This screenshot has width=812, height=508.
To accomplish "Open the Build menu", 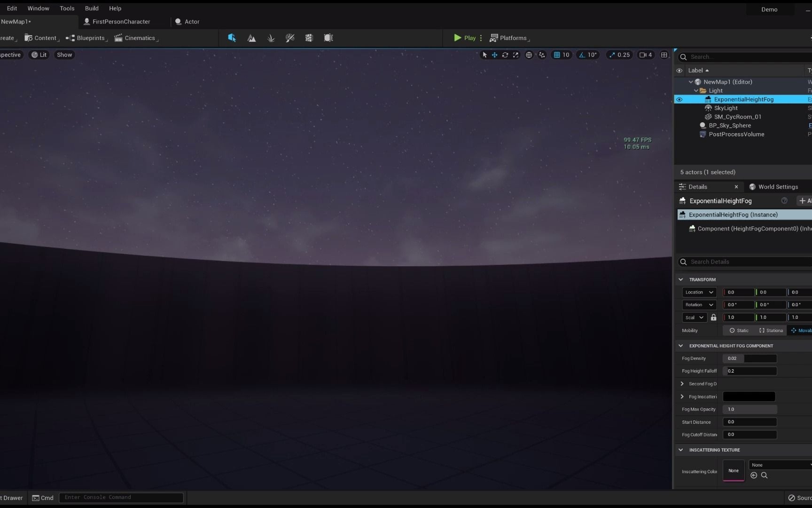I will pos(91,8).
